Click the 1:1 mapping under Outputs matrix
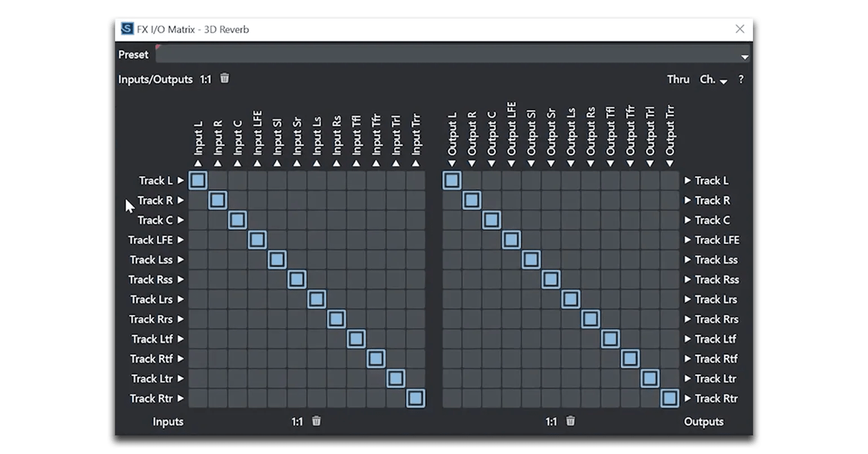The height and width of the screenshot is (454, 868). coord(551,421)
